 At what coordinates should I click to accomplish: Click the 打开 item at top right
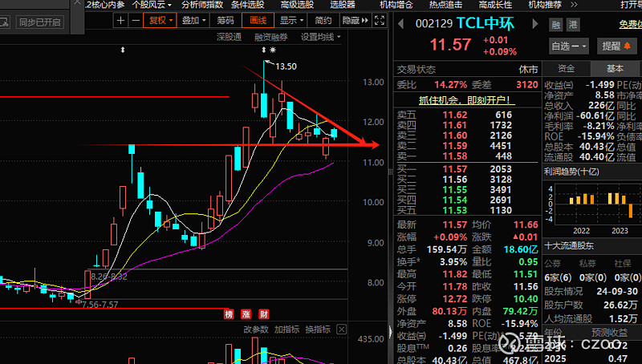tap(631, 5)
